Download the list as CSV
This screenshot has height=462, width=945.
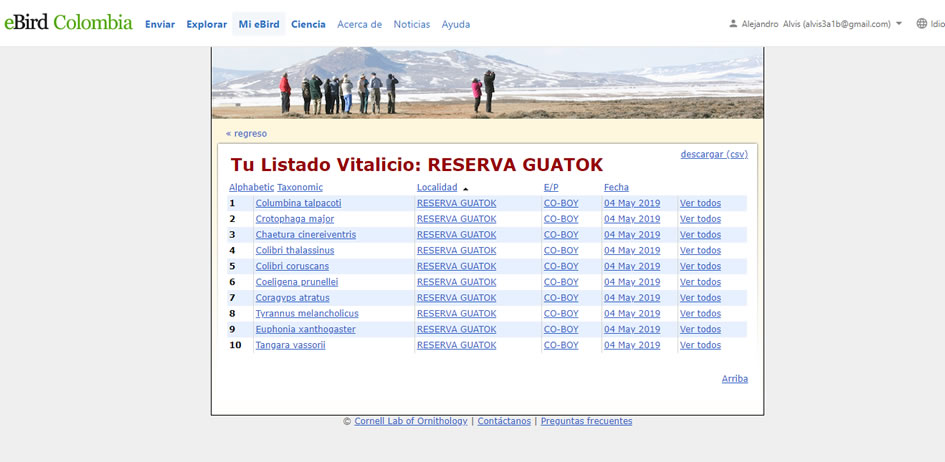(x=714, y=154)
